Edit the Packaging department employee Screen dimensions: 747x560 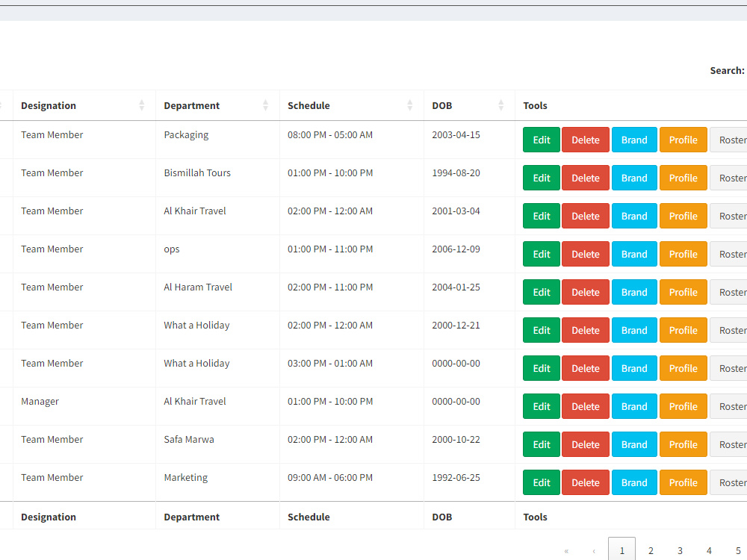541,140
